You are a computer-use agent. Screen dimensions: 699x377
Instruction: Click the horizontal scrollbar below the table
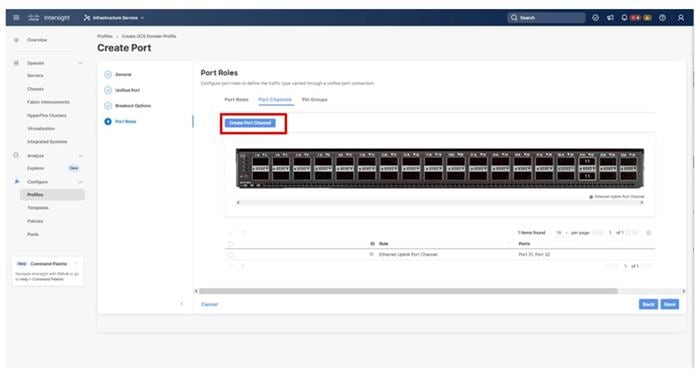point(408,291)
